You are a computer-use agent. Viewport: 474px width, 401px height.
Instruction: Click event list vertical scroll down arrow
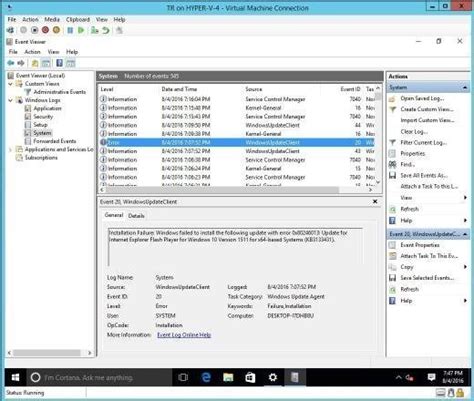378,182
